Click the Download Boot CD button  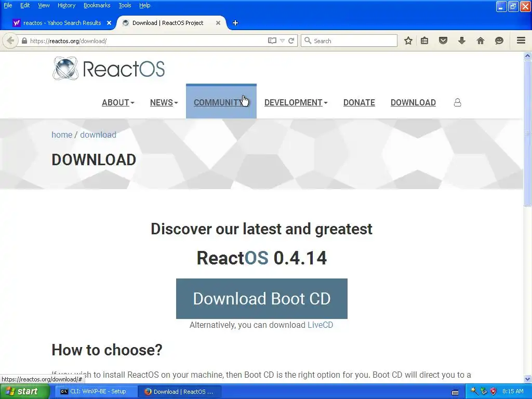click(262, 299)
